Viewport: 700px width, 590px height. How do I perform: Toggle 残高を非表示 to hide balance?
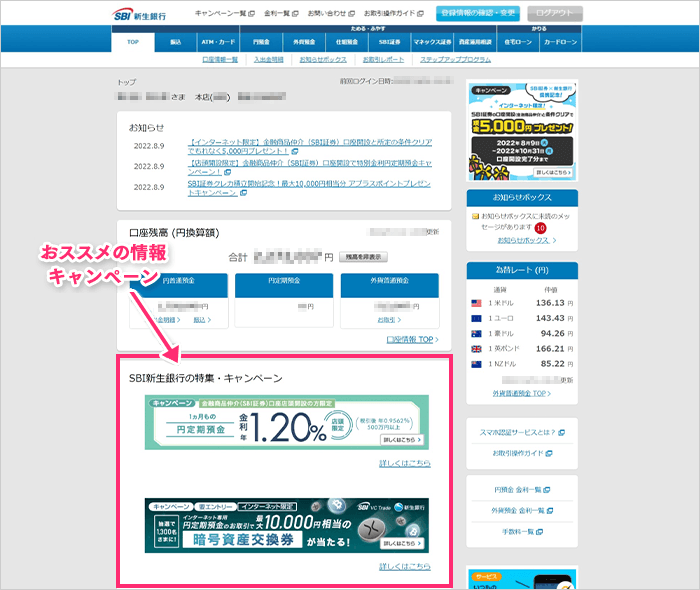[364, 257]
